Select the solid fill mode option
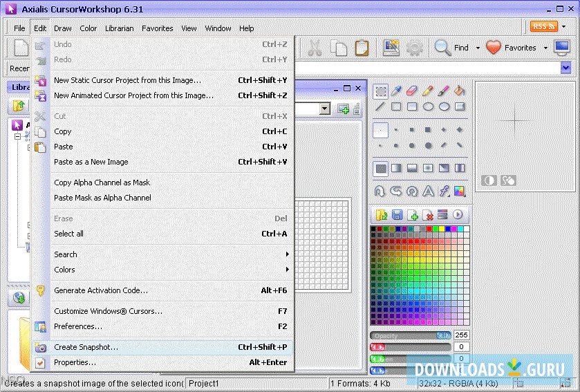The image size is (580, 392). (380, 169)
